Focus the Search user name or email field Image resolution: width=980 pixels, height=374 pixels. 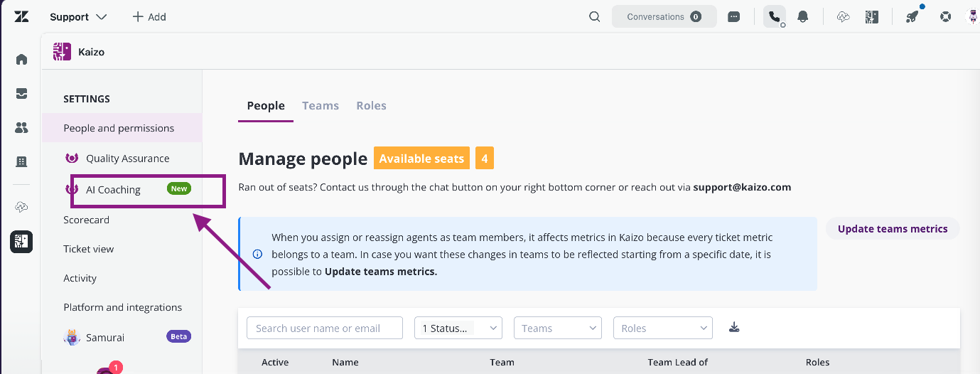tap(325, 328)
